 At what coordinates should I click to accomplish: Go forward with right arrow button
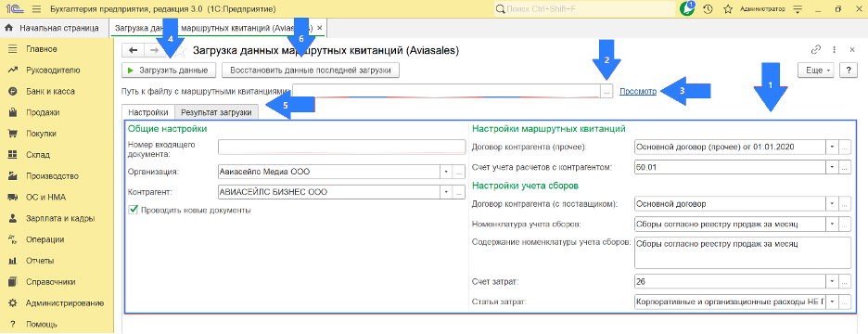tap(154, 50)
